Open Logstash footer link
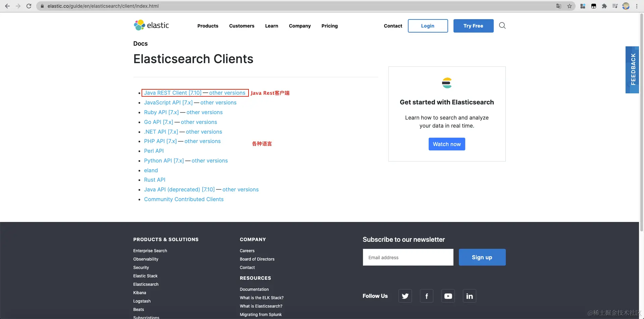This screenshot has height=319, width=644. point(142,301)
